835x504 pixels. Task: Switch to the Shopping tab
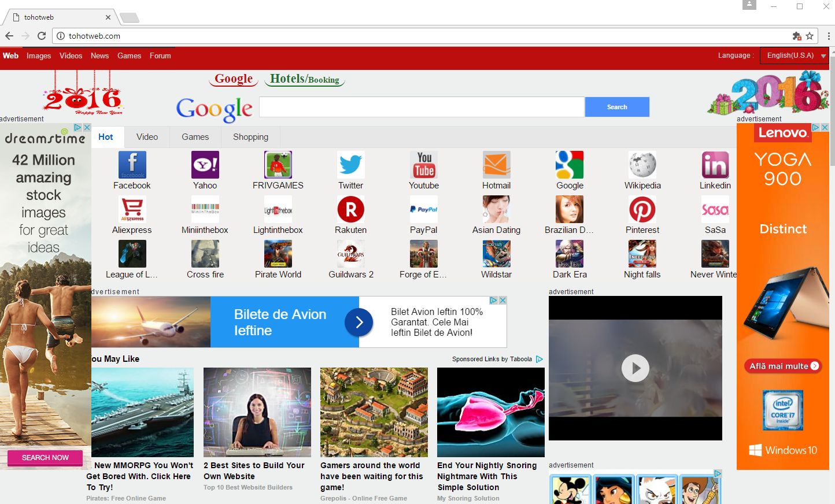point(251,137)
